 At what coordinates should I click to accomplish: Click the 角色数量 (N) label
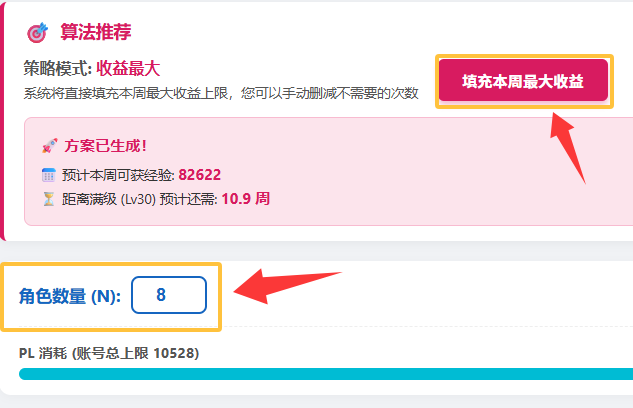69,296
